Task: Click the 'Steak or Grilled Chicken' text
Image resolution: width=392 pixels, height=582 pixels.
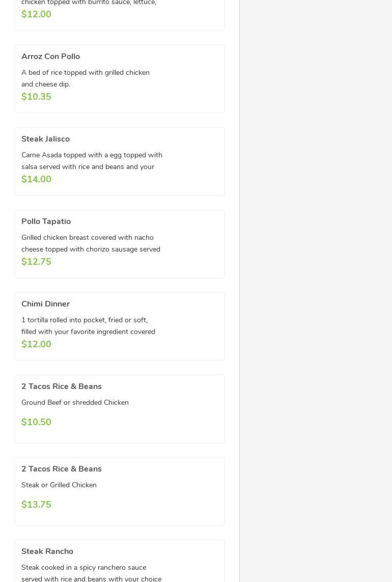Action: (59, 485)
